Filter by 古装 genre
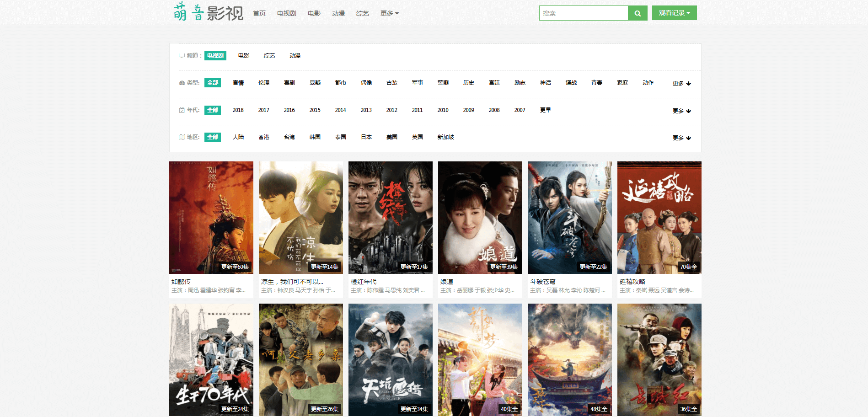This screenshot has height=417, width=868. pos(392,83)
